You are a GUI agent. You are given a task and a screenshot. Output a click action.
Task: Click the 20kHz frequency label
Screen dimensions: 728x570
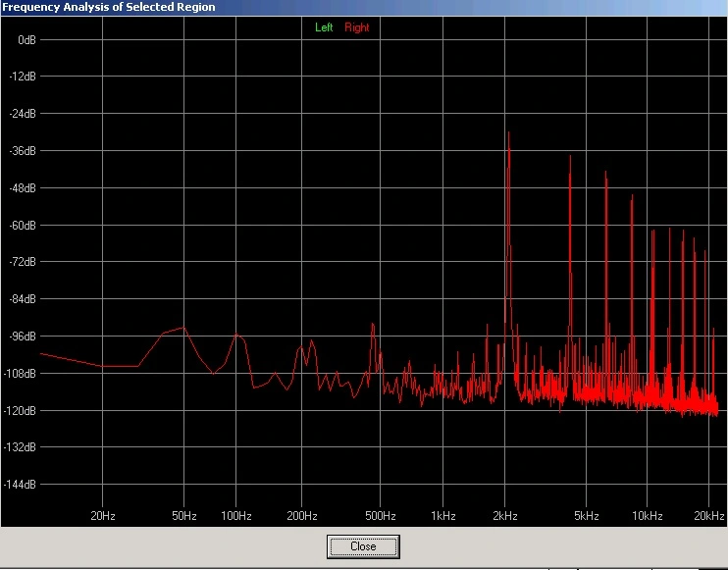(x=709, y=516)
